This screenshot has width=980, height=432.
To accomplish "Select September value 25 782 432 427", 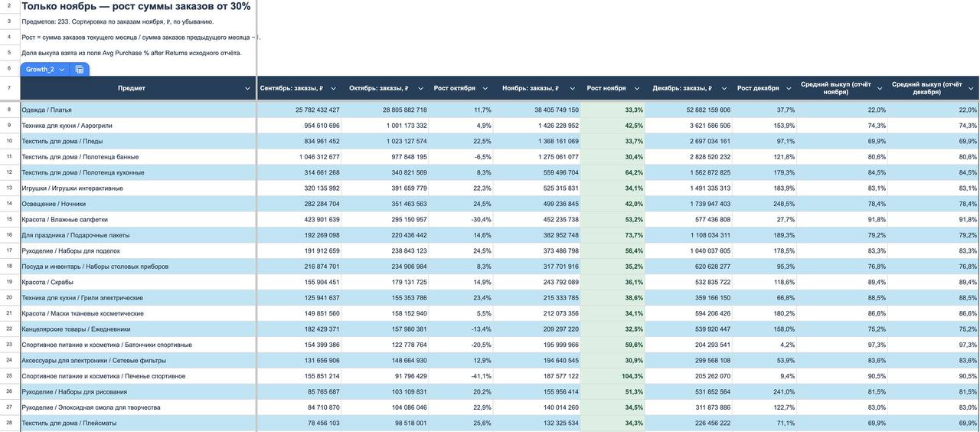I will 299,110.
